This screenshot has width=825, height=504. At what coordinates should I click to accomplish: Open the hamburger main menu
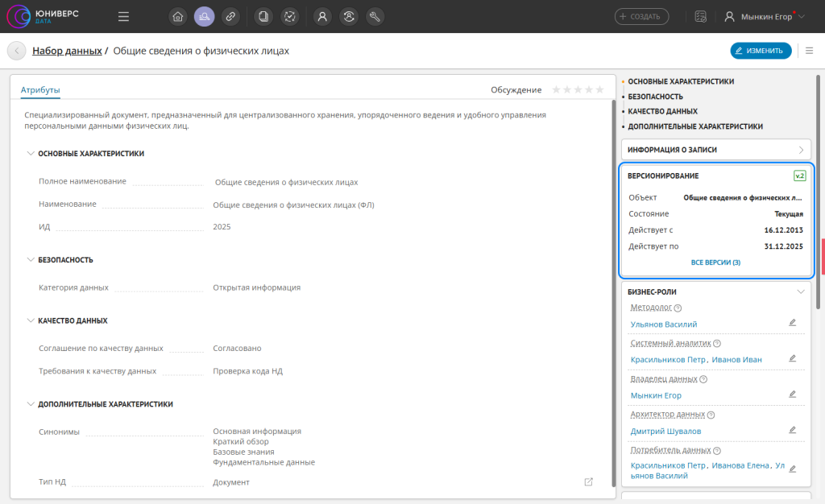pos(123,16)
